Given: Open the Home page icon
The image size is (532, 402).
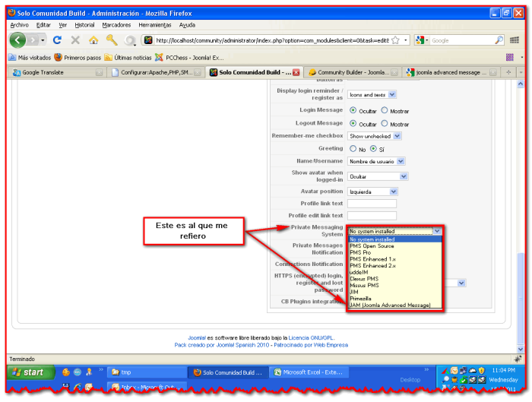Looking at the screenshot, I should click(93, 40).
